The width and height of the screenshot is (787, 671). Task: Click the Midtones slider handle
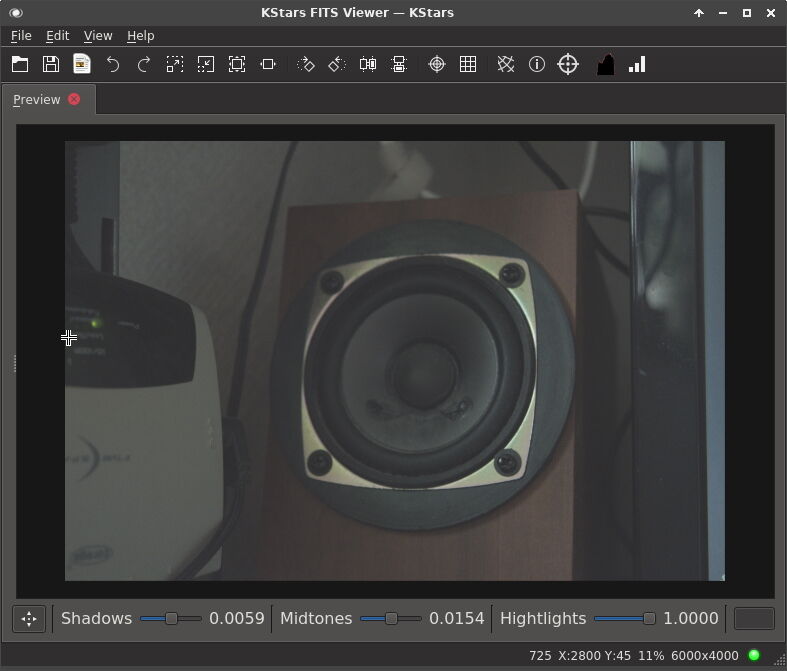(391, 619)
